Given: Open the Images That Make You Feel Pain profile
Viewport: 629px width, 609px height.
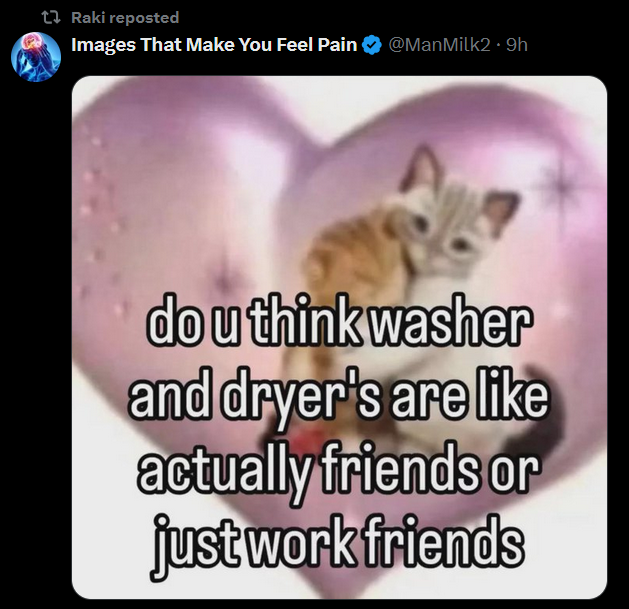Looking at the screenshot, I should [x=214, y=45].
